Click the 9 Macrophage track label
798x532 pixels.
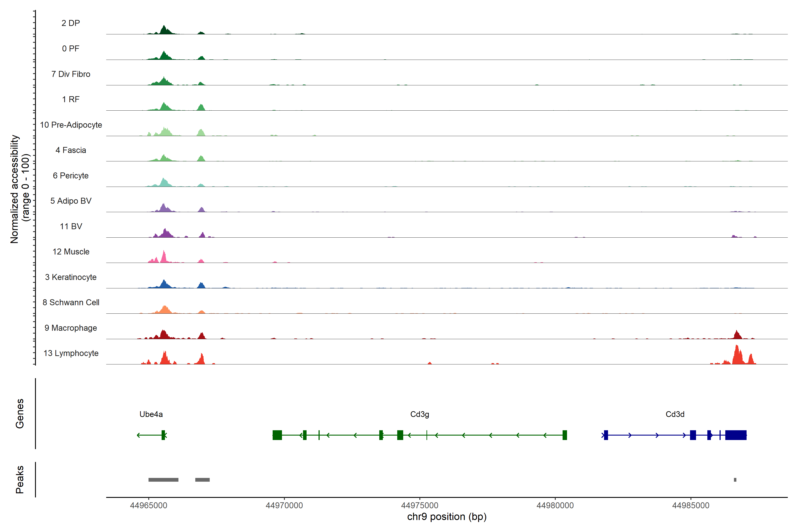71,328
